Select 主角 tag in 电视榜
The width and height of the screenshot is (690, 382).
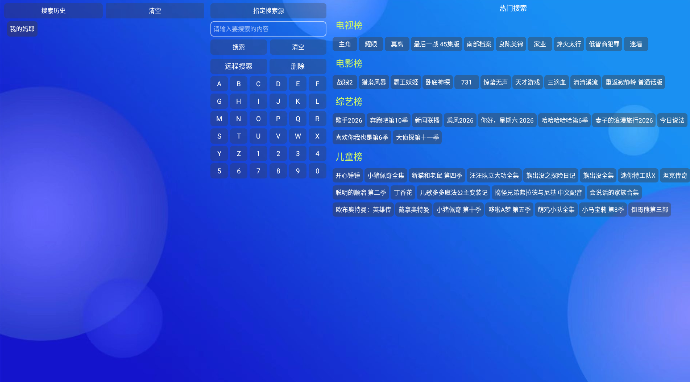click(345, 44)
